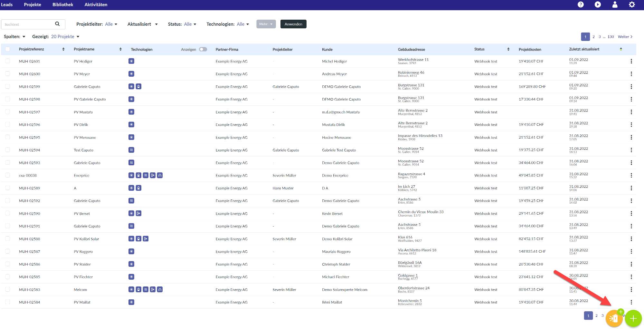Image resolution: width=644 pixels, height=329 pixels.
Task: Open settings gear icon in header
Action: click(632, 5)
